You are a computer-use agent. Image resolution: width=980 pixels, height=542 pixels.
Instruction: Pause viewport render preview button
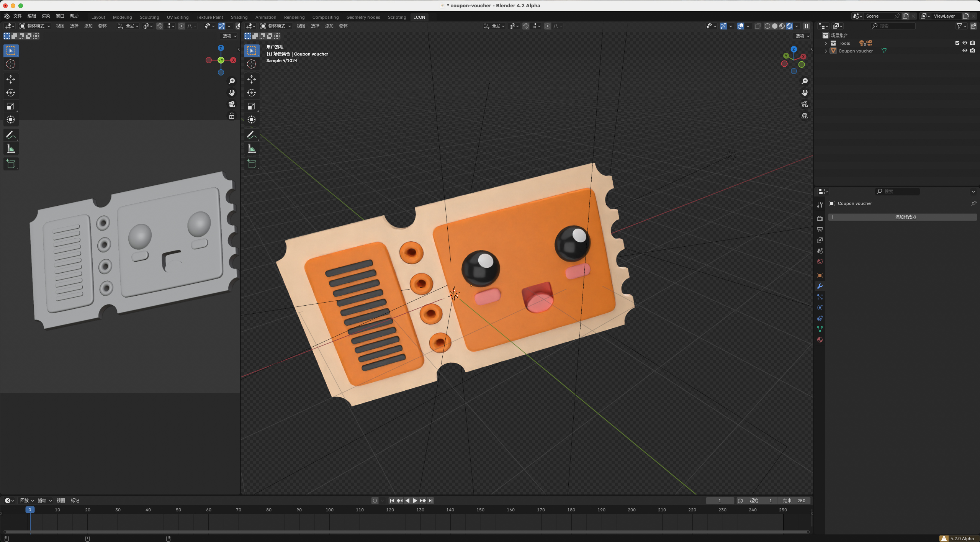click(807, 26)
